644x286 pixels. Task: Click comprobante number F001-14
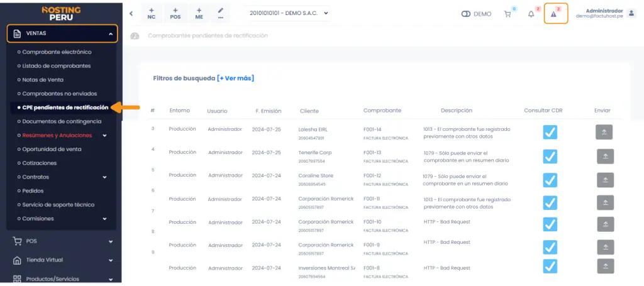pos(372,129)
